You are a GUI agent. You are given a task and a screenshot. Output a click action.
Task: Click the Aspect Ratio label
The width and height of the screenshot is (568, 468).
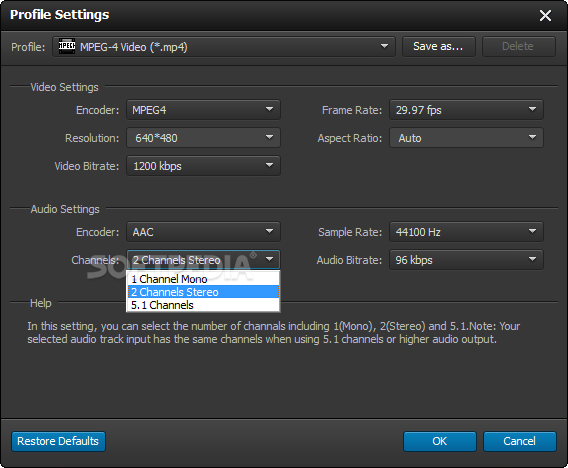tap(350, 138)
